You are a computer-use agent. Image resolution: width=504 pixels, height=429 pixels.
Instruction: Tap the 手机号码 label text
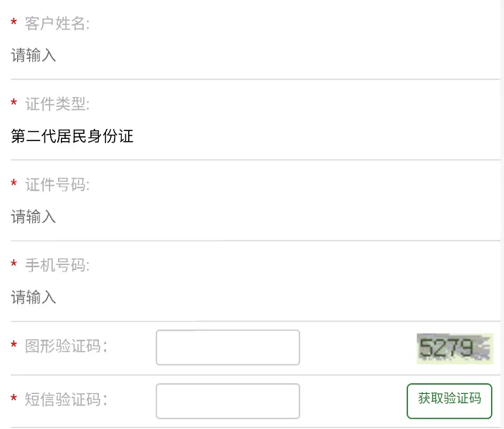57,266
